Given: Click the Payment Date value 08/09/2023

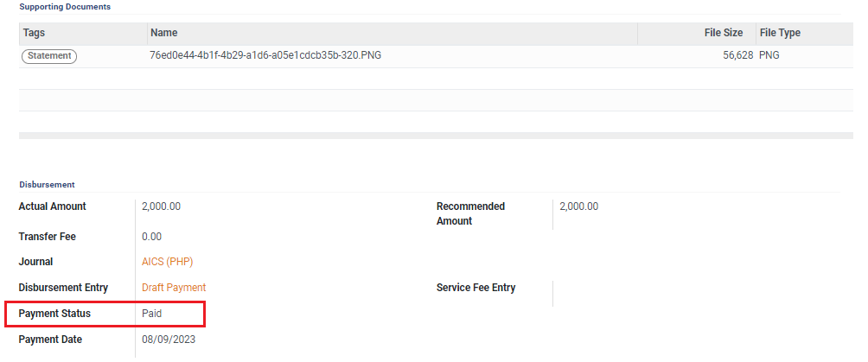Looking at the screenshot, I should (169, 340).
